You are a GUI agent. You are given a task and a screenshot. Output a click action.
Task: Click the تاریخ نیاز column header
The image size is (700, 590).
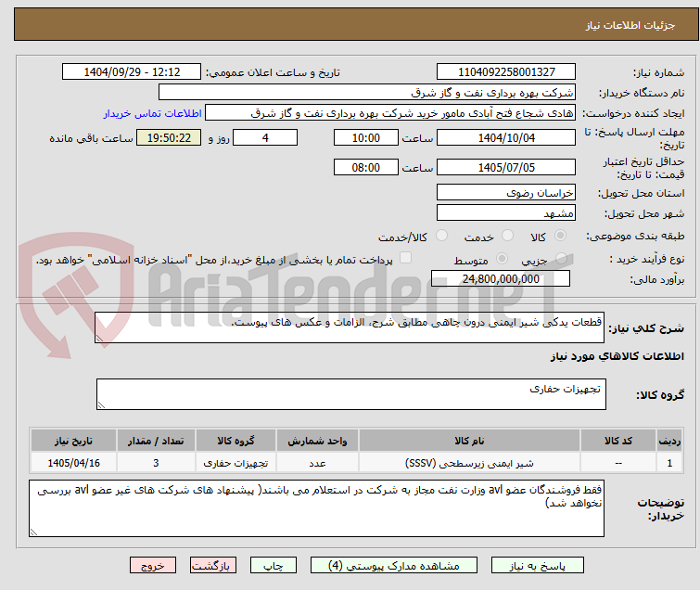(x=73, y=441)
